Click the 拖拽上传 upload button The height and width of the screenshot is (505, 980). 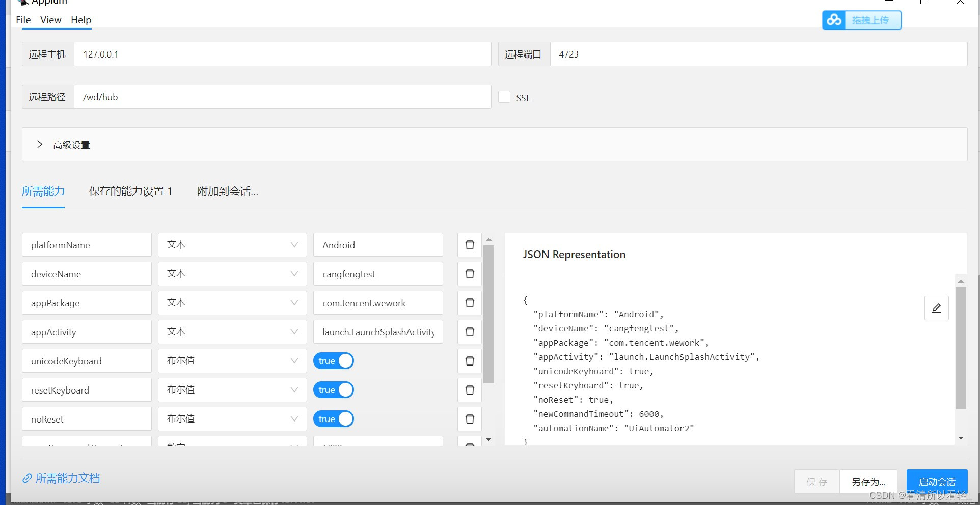[x=862, y=20]
